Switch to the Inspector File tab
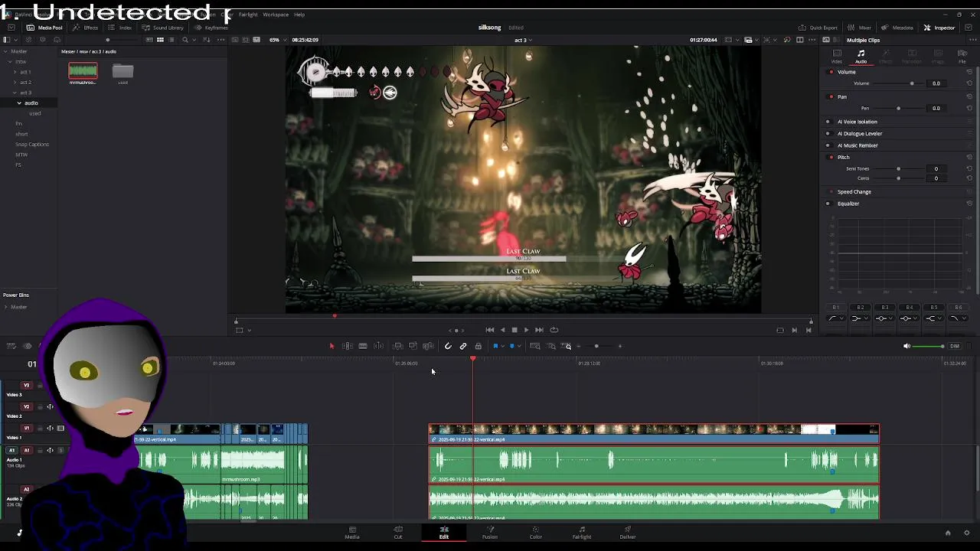Viewport: 980px width, 551px height. point(962,56)
